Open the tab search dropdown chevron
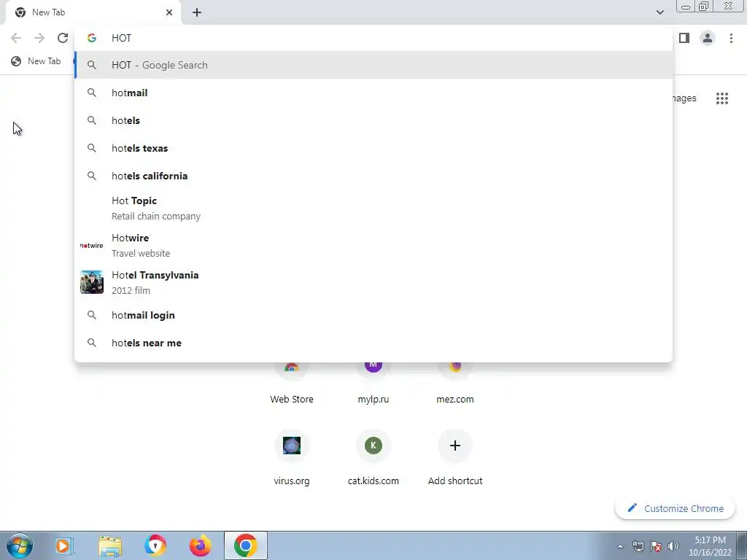Image resolution: width=747 pixels, height=560 pixels. pos(659,12)
